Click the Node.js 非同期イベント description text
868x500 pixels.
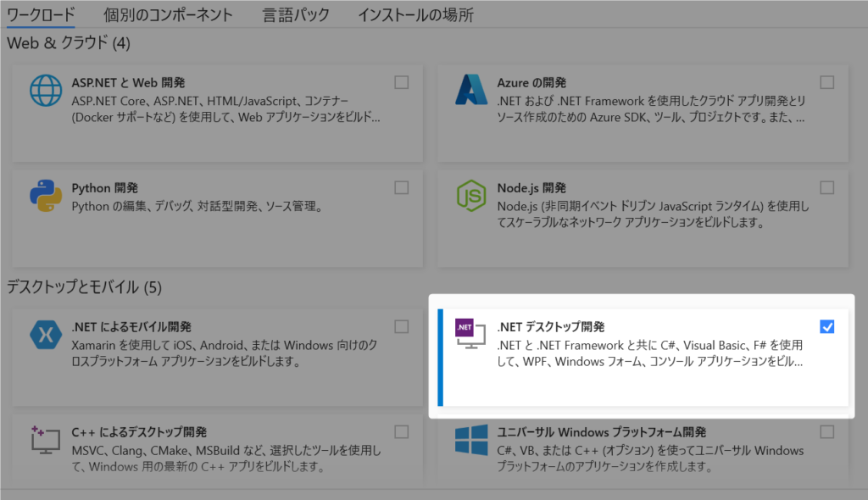pos(654,214)
